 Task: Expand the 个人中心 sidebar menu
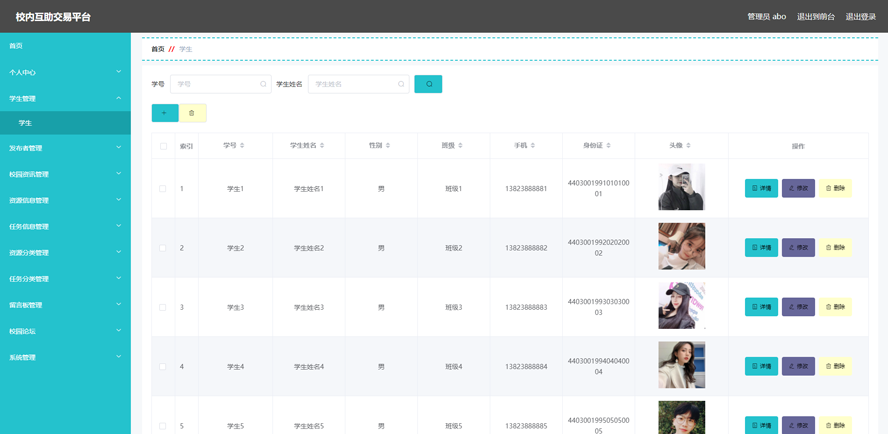click(65, 72)
